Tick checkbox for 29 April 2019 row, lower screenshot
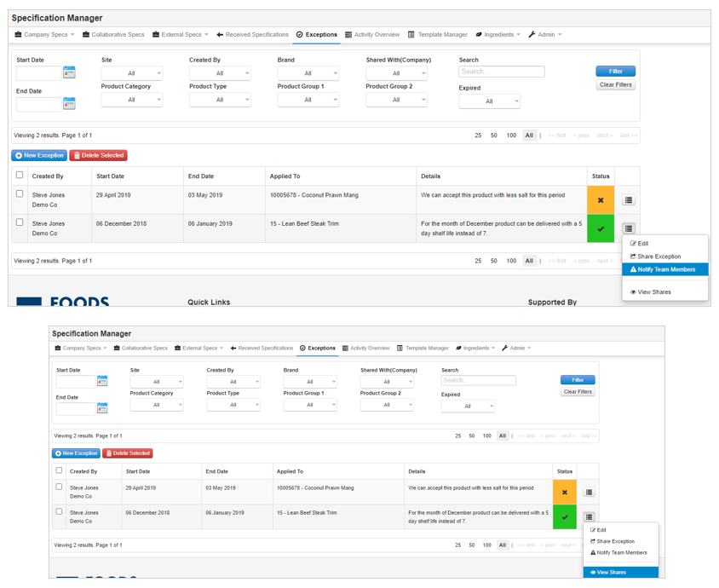The height and width of the screenshot is (588, 719). coord(59,487)
